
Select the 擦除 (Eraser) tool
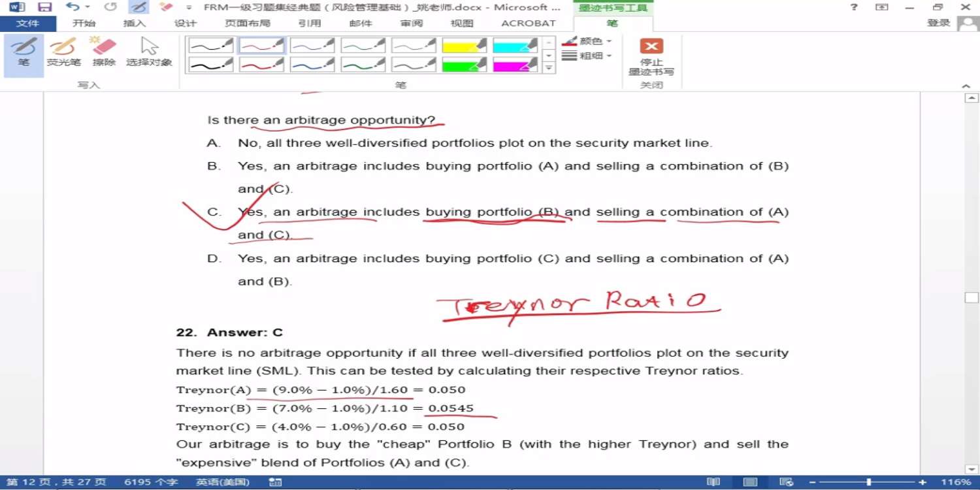click(x=104, y=52)
